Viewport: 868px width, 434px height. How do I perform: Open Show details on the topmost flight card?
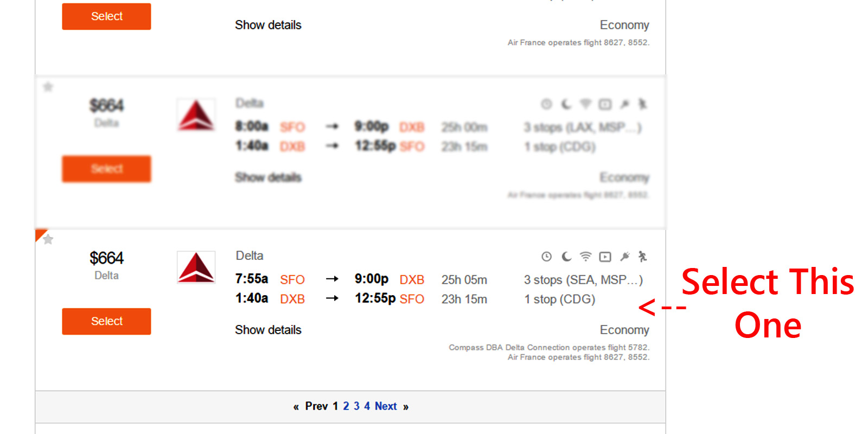click(x=268, y=25)
